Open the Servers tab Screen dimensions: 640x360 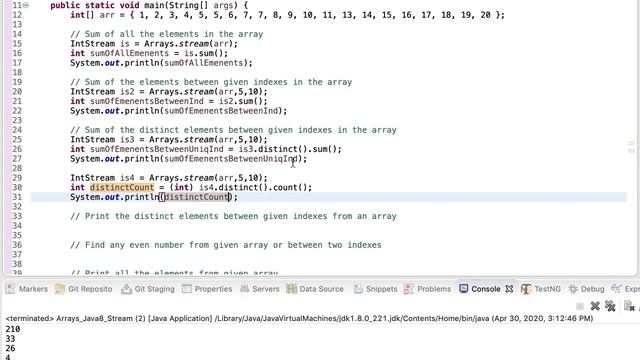click(x=260, y=289)
